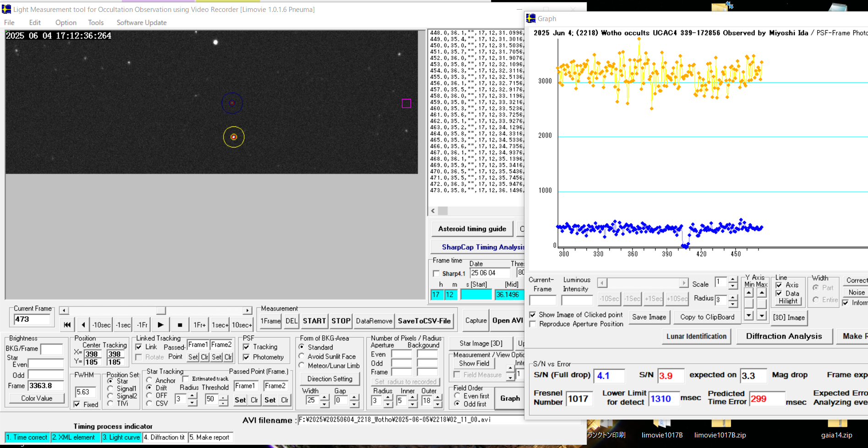Click the Diffraction Analysis button

coord(783,336)
